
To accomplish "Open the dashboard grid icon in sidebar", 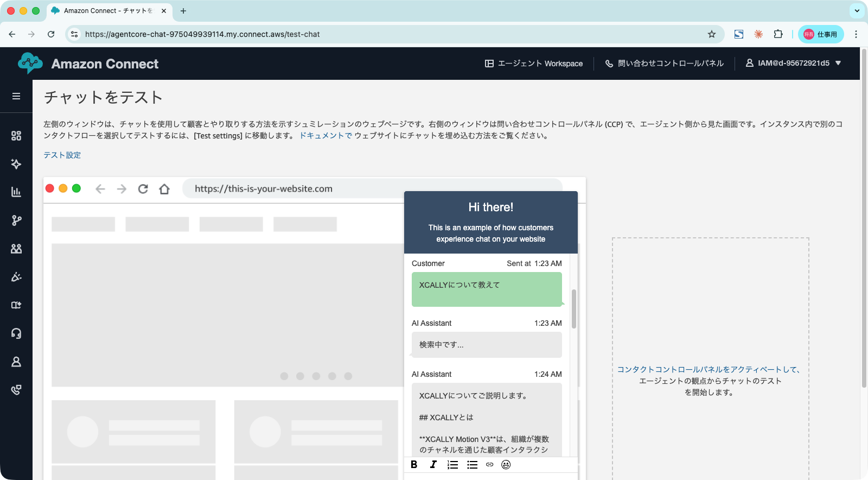I will coord(16,136).
